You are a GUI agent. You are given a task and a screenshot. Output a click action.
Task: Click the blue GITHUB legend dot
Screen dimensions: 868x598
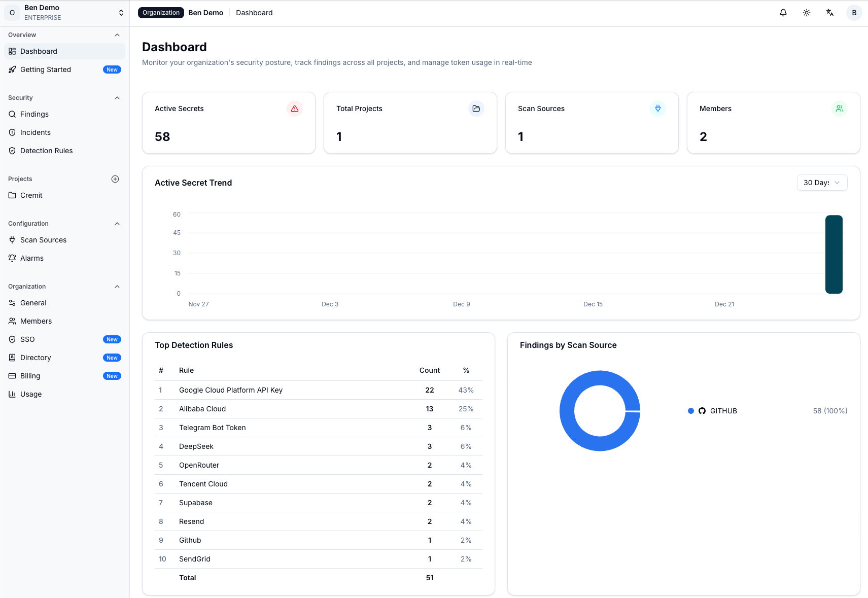click(691, 411)
